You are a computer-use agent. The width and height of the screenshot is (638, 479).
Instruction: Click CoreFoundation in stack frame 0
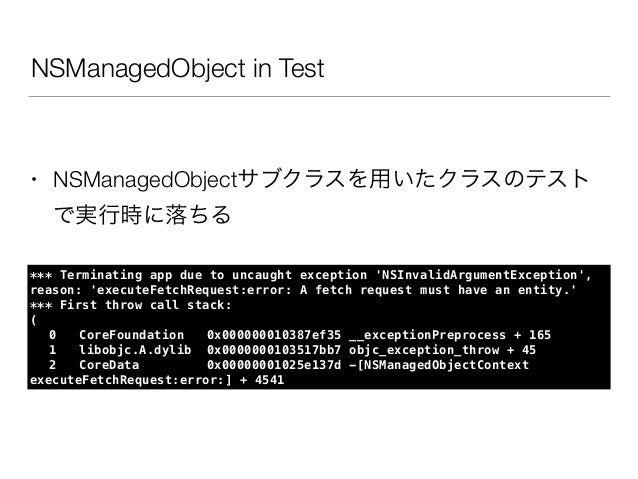[x=131, y=335]
